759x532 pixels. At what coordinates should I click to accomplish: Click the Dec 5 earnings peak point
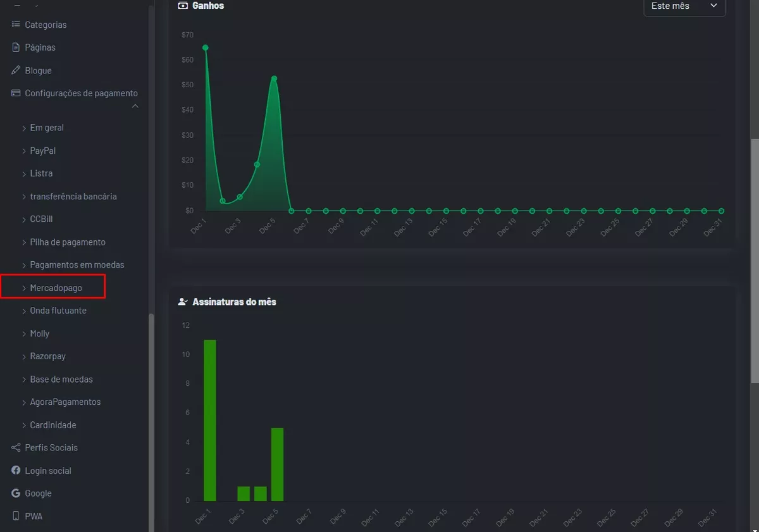274,79
